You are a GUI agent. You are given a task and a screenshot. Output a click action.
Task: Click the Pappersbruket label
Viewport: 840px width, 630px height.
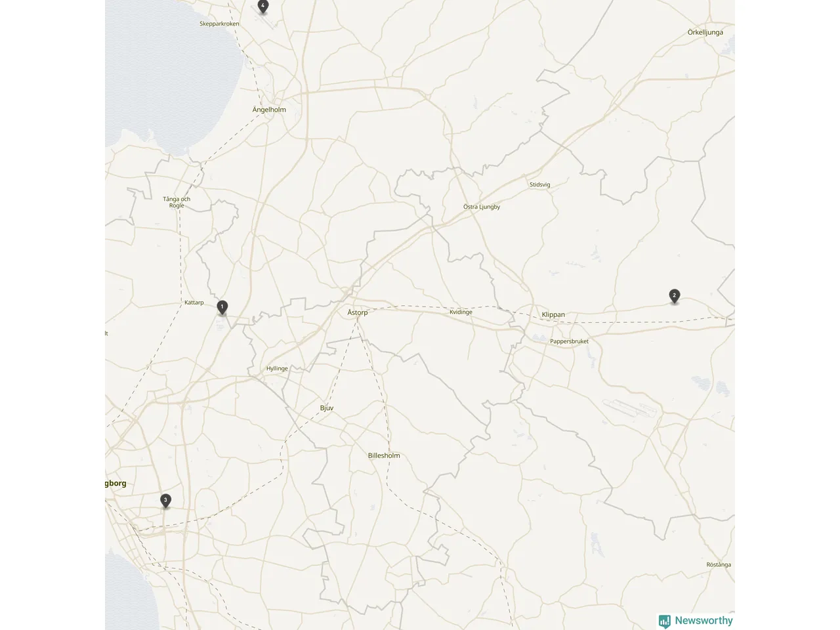(569, 341)
